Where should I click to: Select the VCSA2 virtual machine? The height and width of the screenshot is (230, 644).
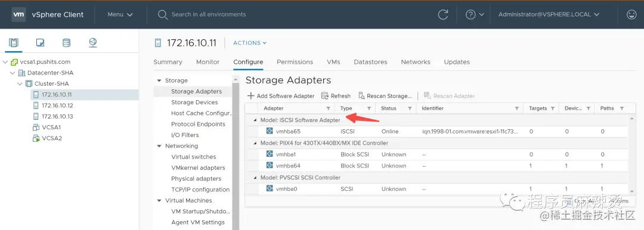pos(52,138)
